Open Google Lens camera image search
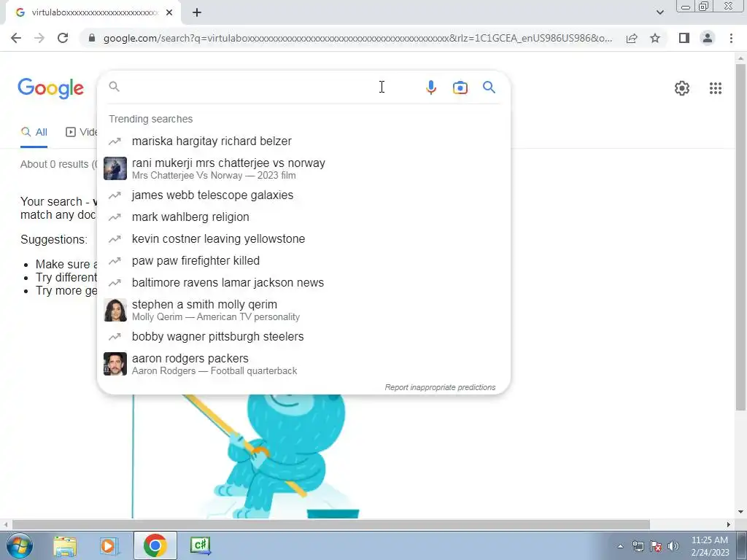Image resolution: width=747 pixels, height=560 pixels. coord(460,87)
